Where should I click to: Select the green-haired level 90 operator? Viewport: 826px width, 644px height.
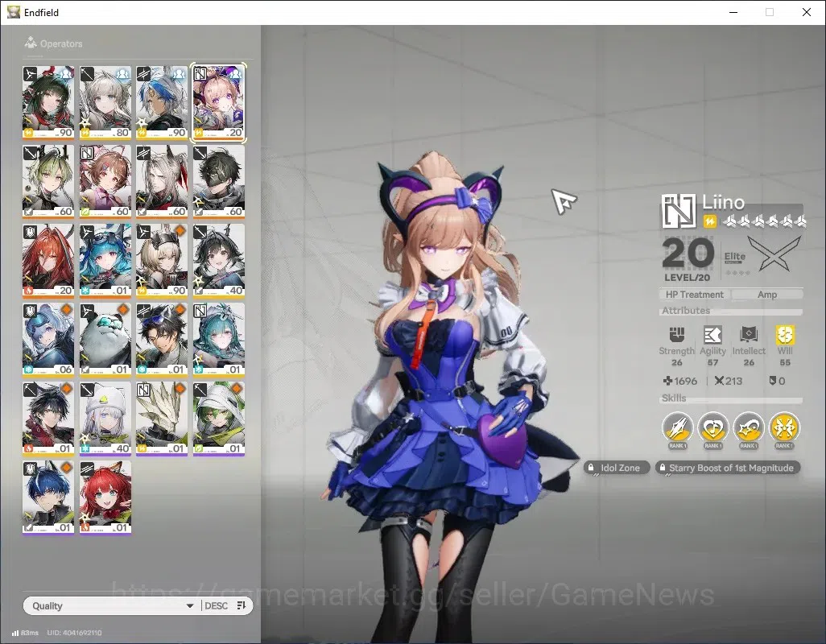[48, 102]
